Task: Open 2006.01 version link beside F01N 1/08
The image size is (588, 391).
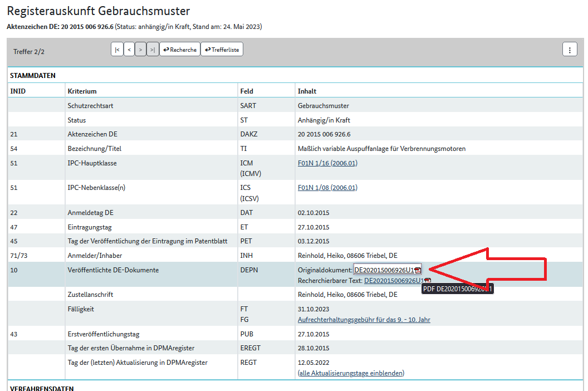Action: tap(344, 188)
